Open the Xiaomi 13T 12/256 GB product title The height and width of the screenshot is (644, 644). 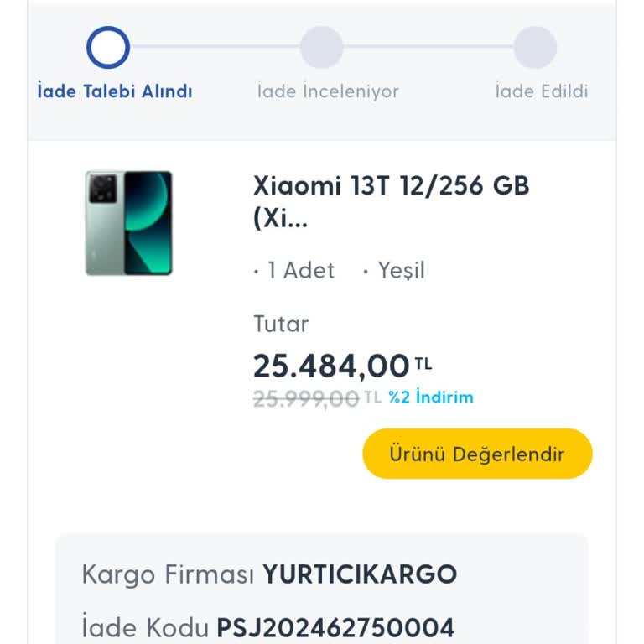click(391, 201)
